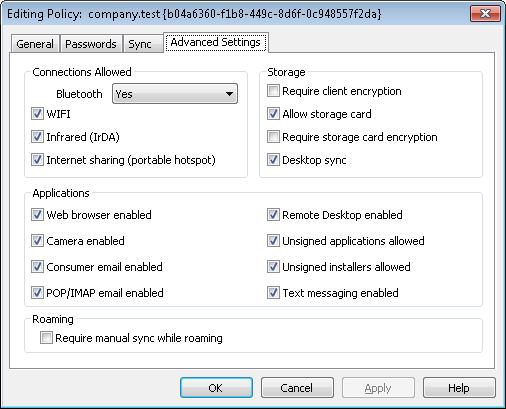The image size is (506, 409).
Task: Go to the Sync tab
Action: 140,44
